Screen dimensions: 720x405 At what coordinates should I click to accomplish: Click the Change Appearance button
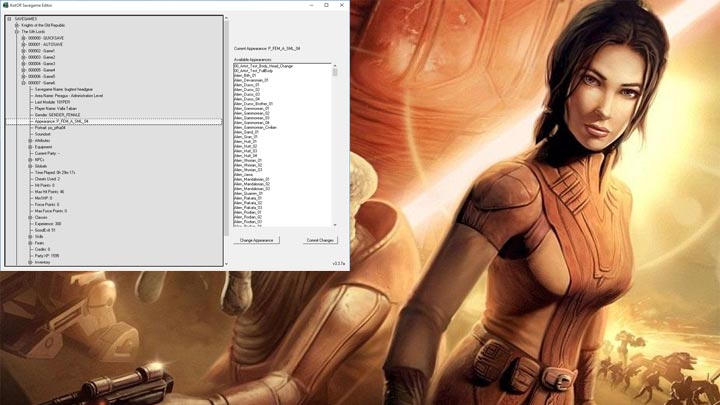tap(257, 240)
